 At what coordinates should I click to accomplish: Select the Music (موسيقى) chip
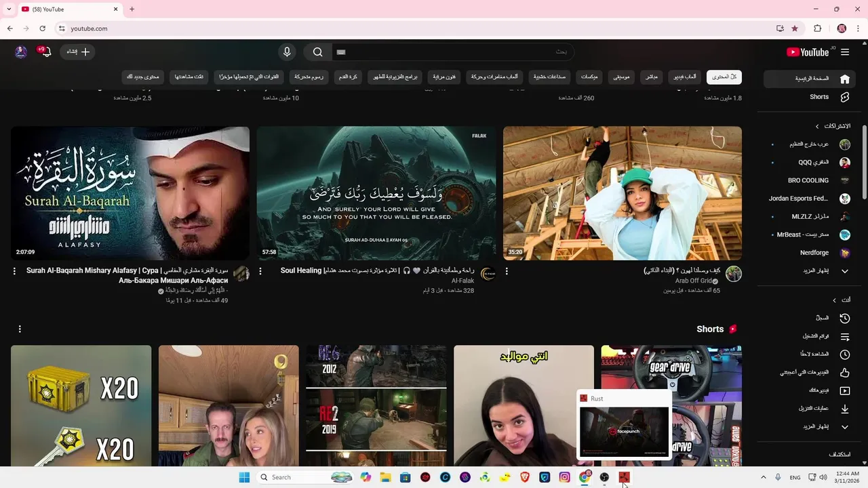[x=621, y=77]
